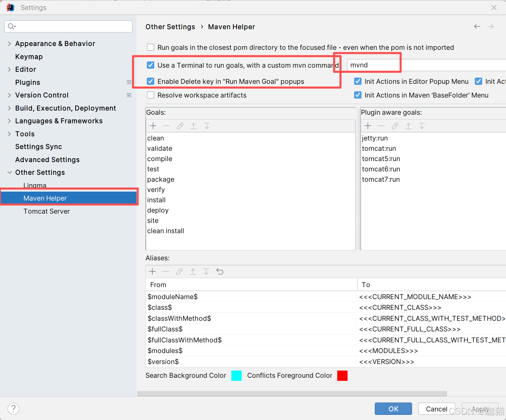Expand Build, Execution, Deployment
Viewport: 506px width, 420px height.
tap(9, 108)
